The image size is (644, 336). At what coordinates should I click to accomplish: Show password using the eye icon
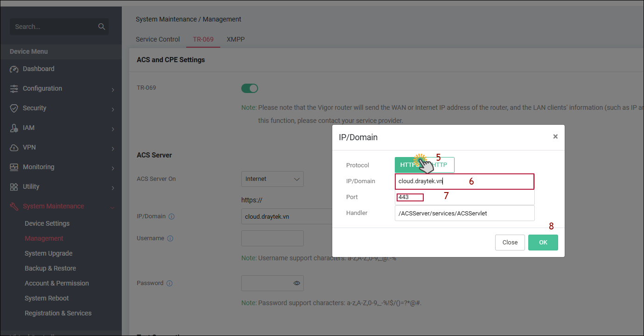tap(297, 283)
